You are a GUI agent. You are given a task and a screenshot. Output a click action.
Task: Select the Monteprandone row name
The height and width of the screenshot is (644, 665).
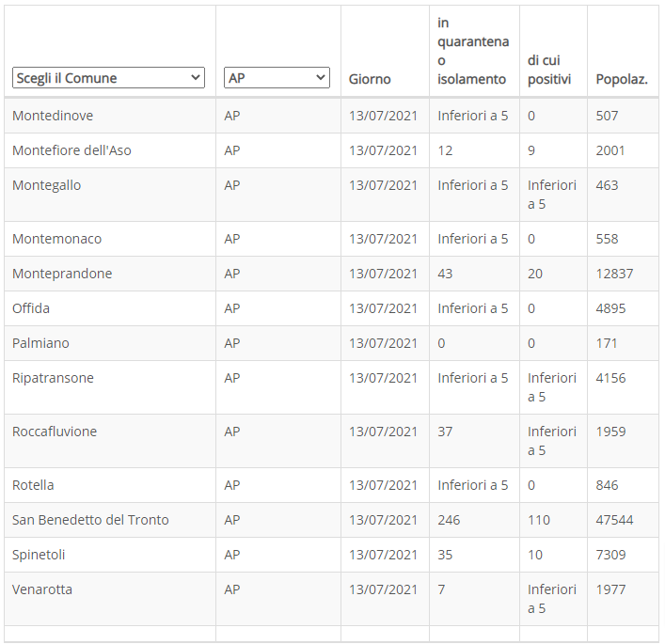[62, 274]
